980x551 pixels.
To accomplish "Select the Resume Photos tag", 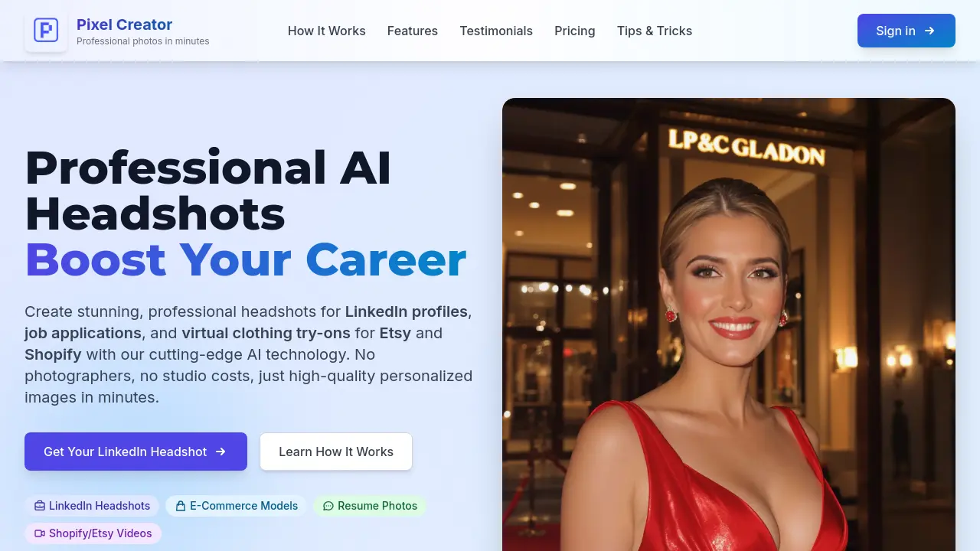I will point(370,506).
